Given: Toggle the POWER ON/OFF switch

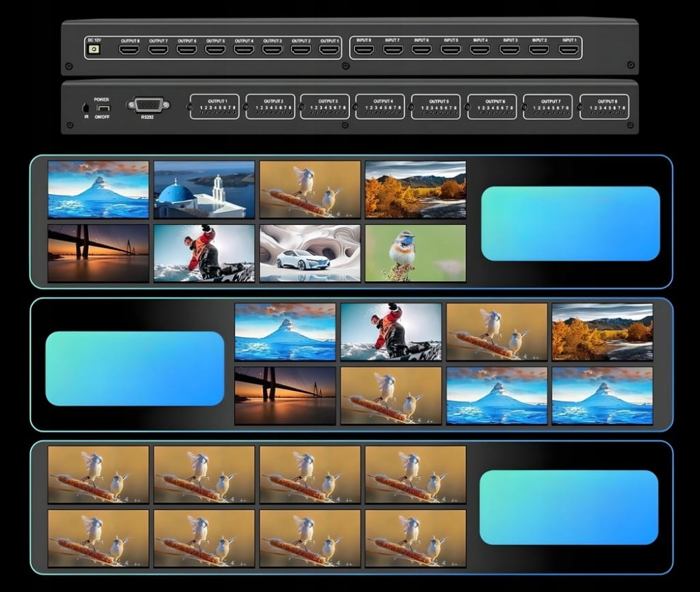Looking at the screenshot, I should click(104, 109).
